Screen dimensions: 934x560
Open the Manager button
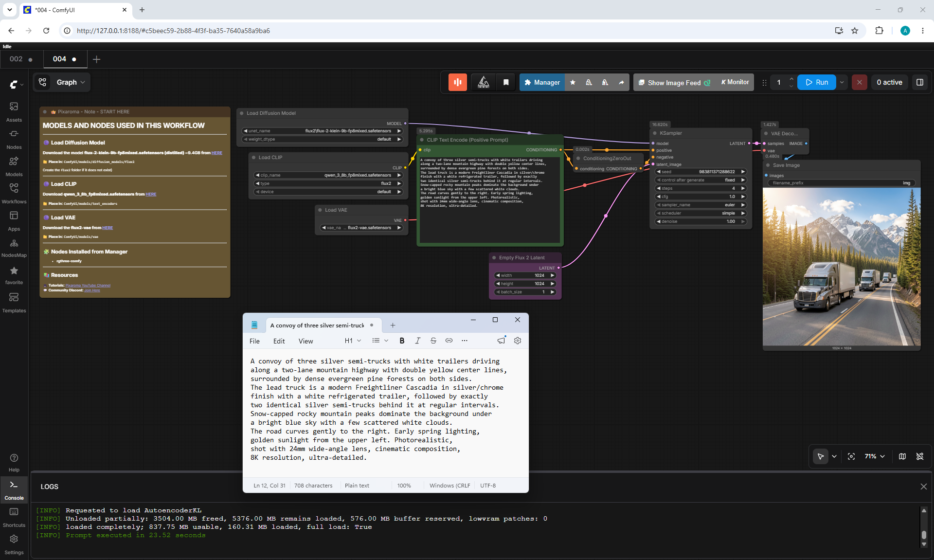click(x=542, y=82)
